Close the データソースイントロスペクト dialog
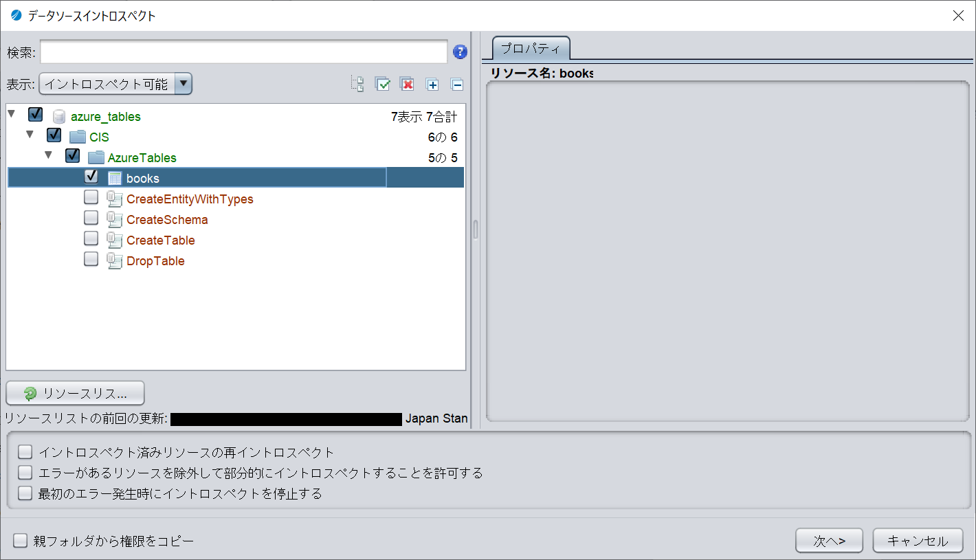The image size is (976, 560). click(x=958, y=15)
